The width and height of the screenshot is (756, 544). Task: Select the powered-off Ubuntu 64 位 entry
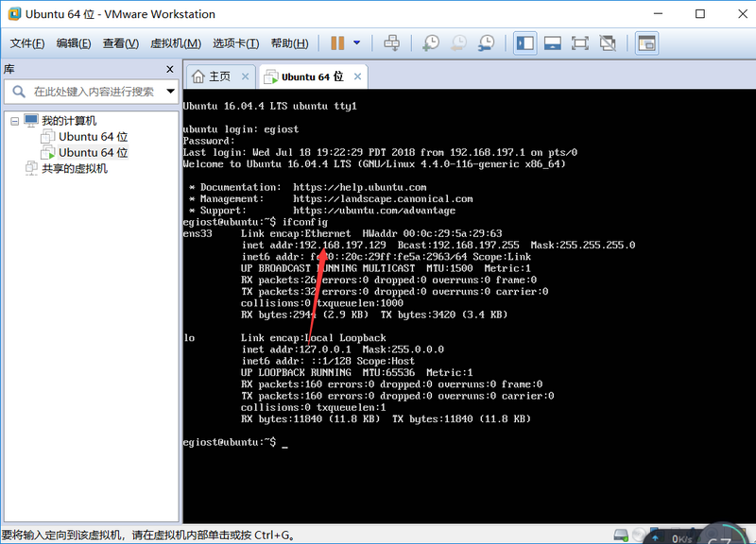[x=93, y=137]
